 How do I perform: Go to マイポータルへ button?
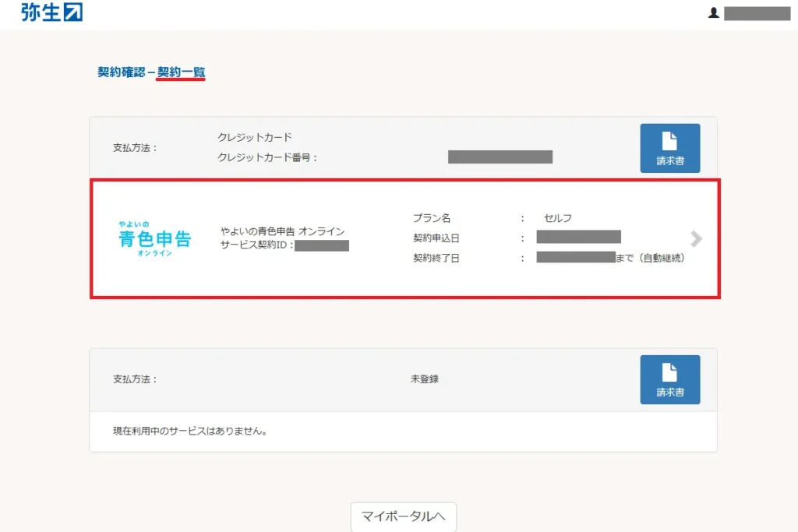click(x=404, y=516)
